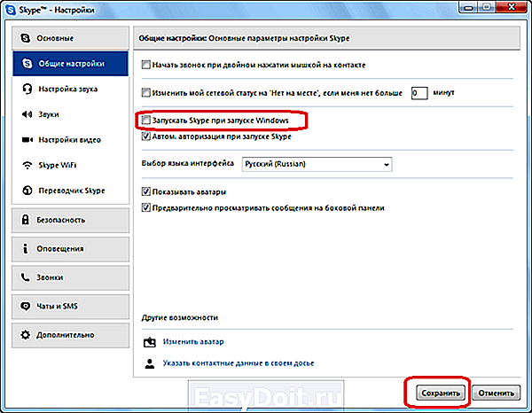Click the Выбор языка интерфейса label
The height and width of the screenshot is (413, 532).
click(188, 163)
